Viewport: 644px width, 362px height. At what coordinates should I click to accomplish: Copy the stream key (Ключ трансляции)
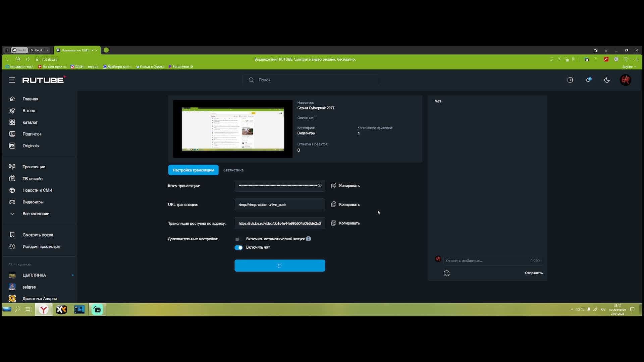[345, 186]
